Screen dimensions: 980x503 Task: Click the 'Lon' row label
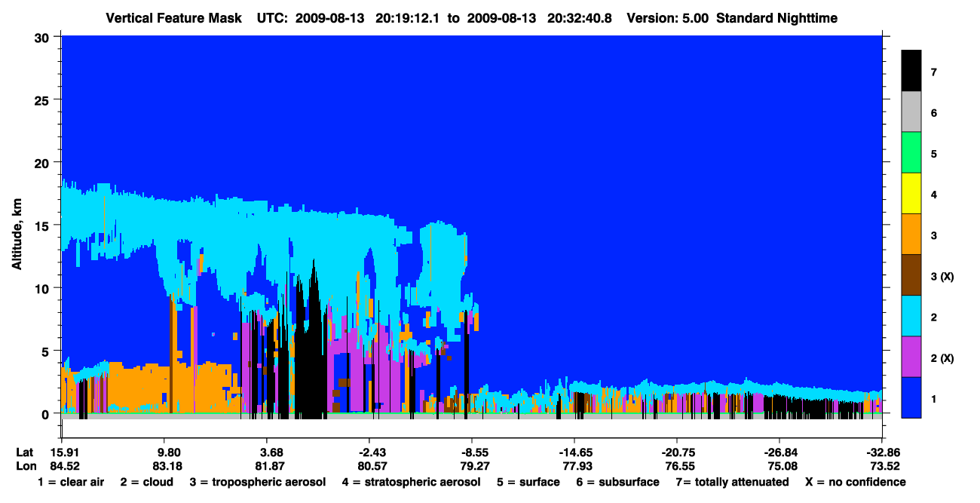click(26, 466)
